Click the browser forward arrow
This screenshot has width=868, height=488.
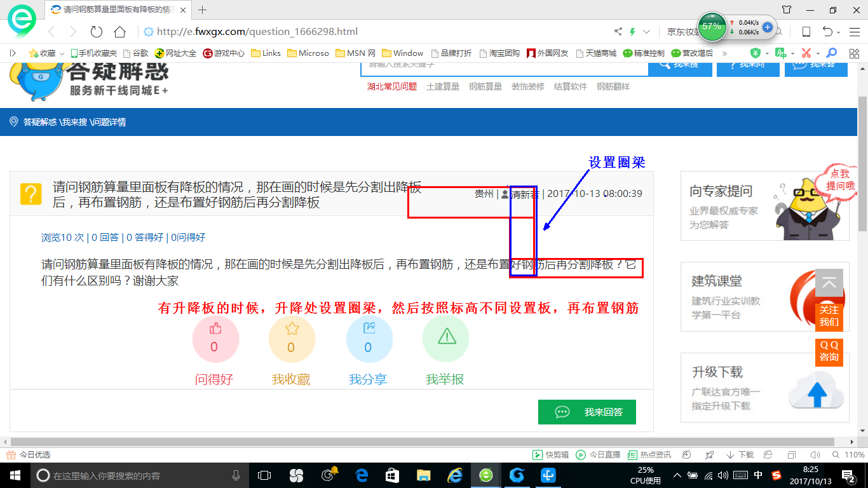pyautogui.click(x=73, y=32)
